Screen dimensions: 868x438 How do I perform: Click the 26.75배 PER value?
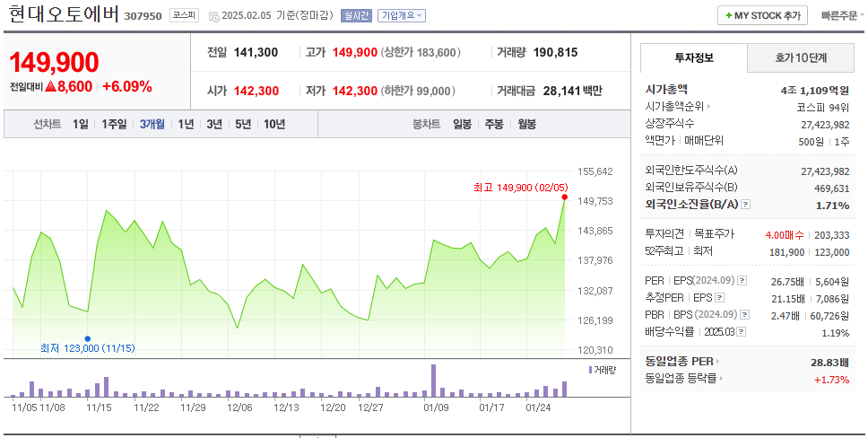[x=787, y=282]
